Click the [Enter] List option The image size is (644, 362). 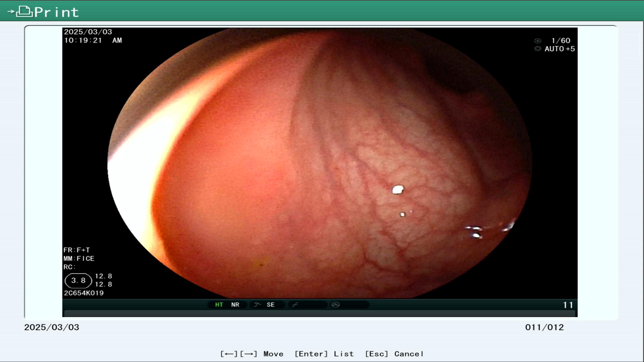click(x=324, y=354)
